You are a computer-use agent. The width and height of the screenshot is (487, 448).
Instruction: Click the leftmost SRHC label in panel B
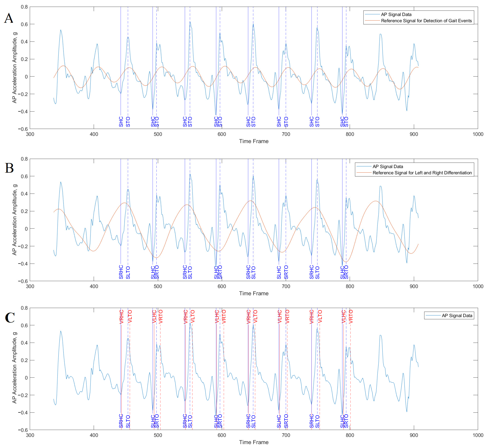point(121,272)
